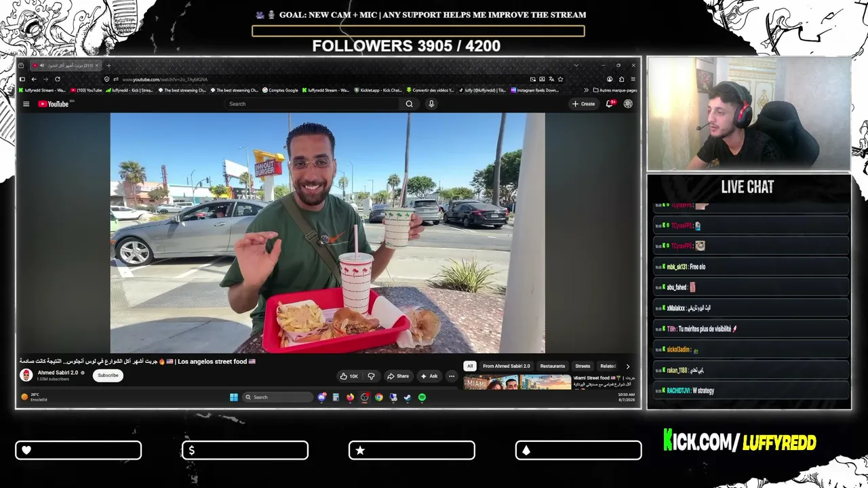868x488 pixels.
Task: Mute the playing tab via speaker icon
Action: (42, 66)
